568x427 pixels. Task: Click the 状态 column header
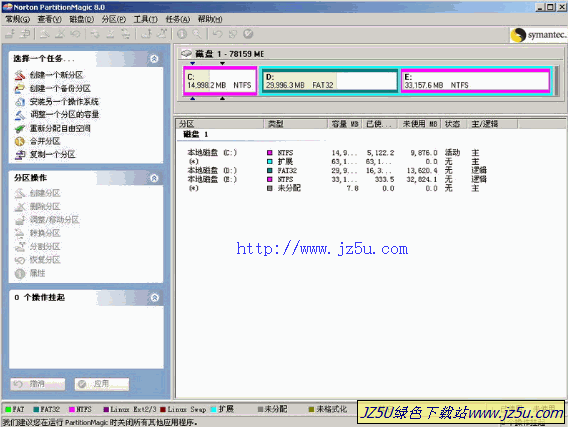(453, 124)
